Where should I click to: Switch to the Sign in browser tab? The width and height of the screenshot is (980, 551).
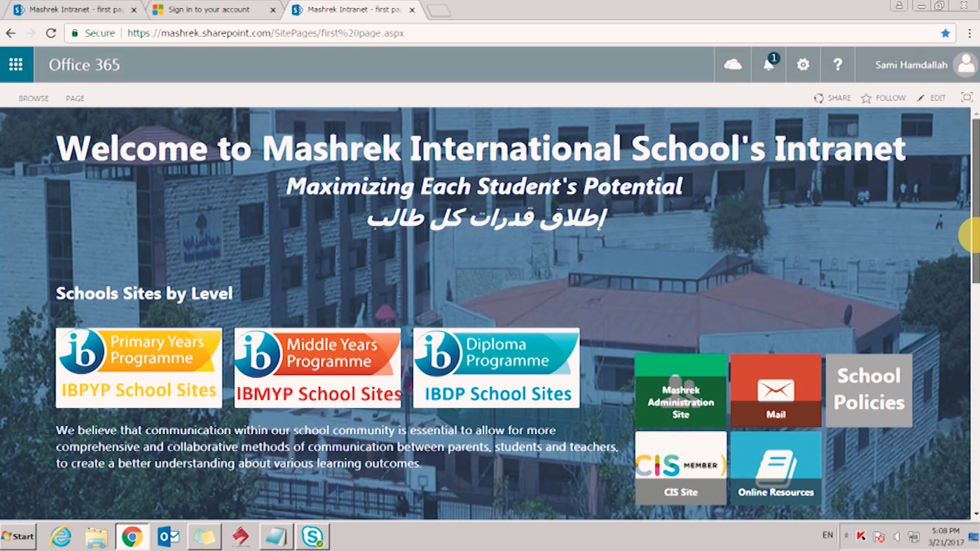click(x=208, y=9)
